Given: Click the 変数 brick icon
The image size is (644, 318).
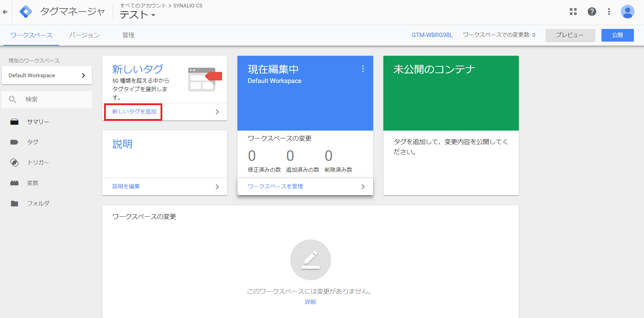Looking at the screenshot, I should pyautogui.click(x=14, y=183).
